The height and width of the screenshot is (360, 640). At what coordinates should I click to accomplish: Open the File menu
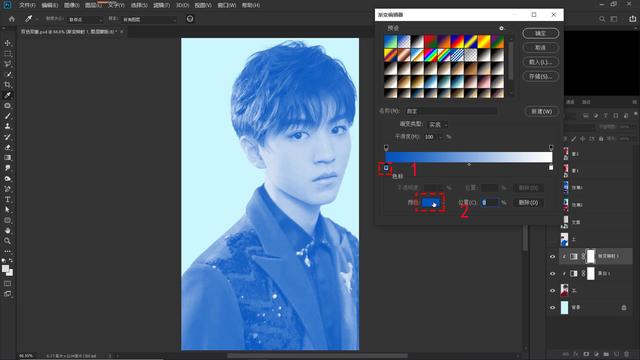27,5
